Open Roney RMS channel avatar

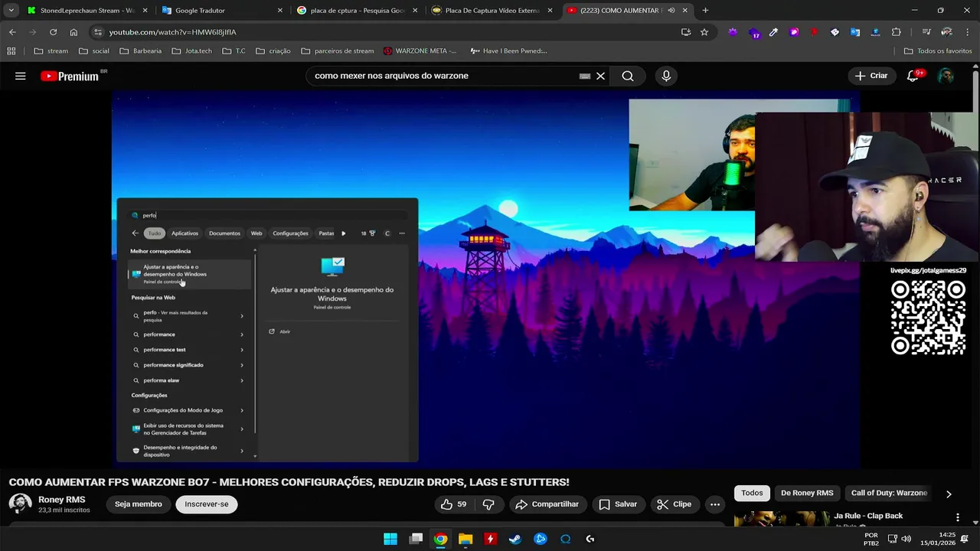pyautogui.click(x=20, y=504)
